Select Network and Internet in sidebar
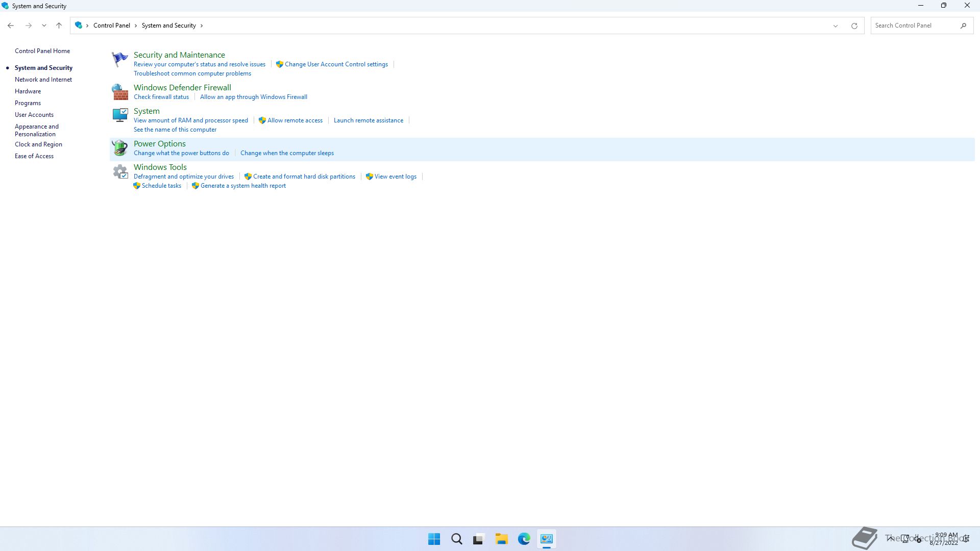Screen dimensions: 980x551 (x=43, y=80)
